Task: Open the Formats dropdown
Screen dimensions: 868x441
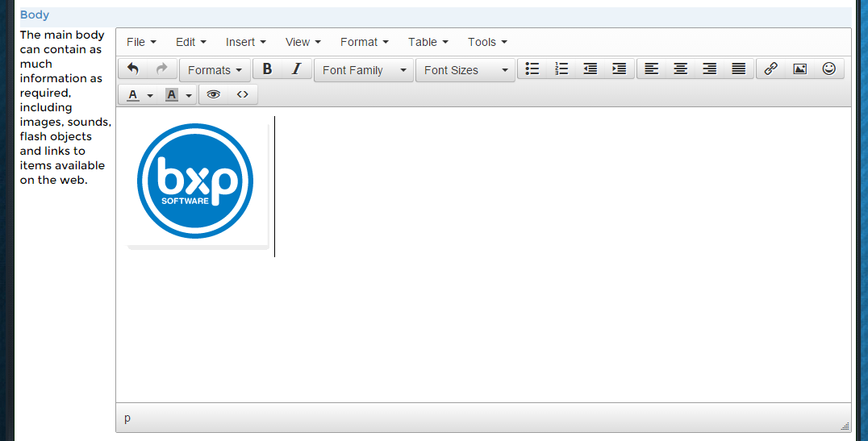Action: tap(215, 70)
